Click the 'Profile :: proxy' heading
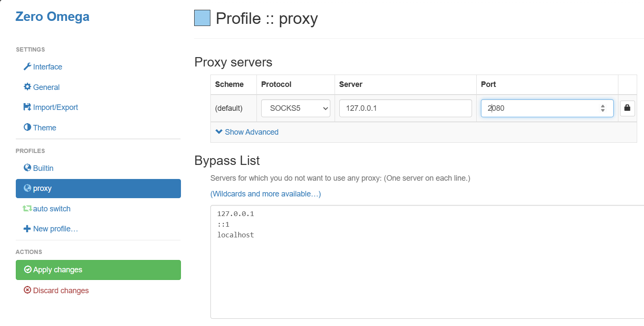The image size is (644, 326). pos(267,19)
